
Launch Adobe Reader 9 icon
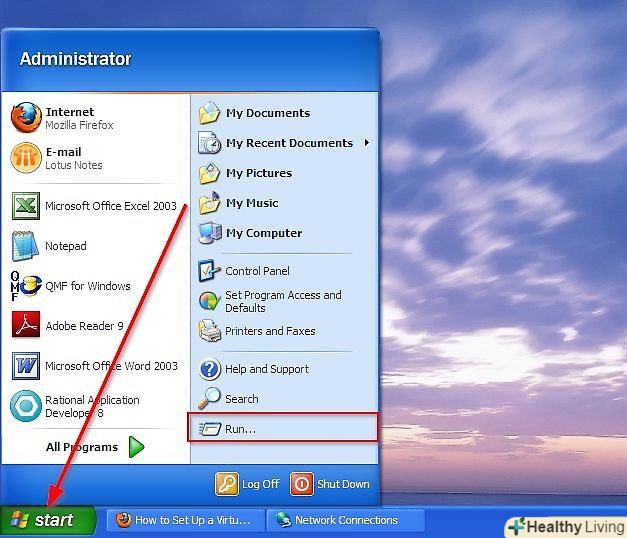tap(26, 324)
